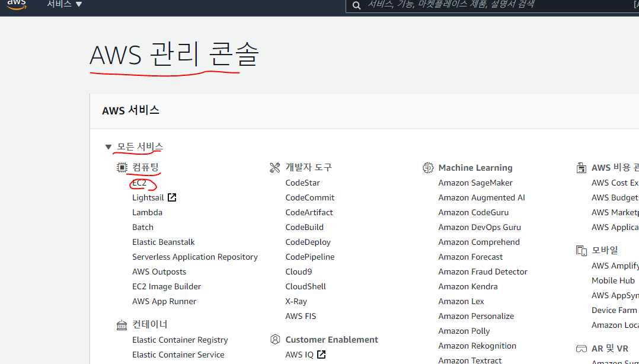Open CodeArtifact
Screen dimensions: 639x364
coord(309,212)
